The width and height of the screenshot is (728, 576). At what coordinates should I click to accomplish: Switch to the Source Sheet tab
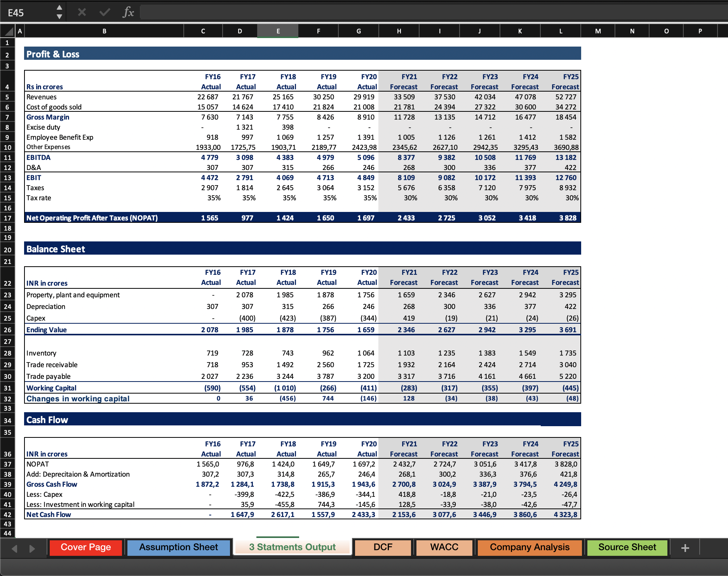point(627,548)
